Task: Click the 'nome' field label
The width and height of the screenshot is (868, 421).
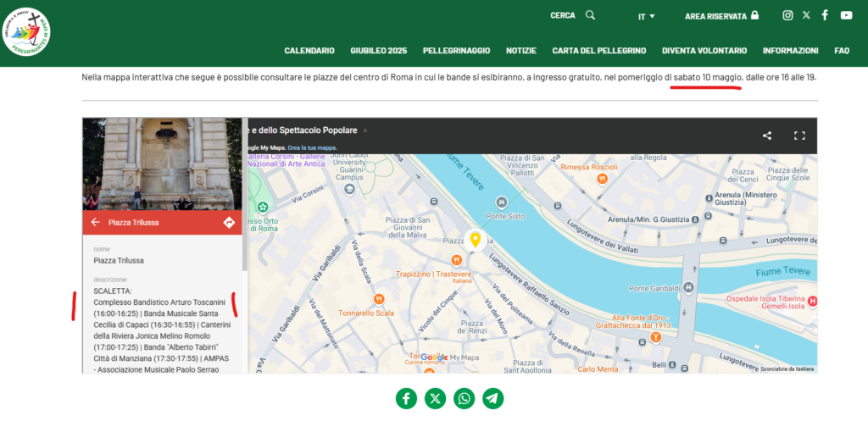Action: click(102, 249)
